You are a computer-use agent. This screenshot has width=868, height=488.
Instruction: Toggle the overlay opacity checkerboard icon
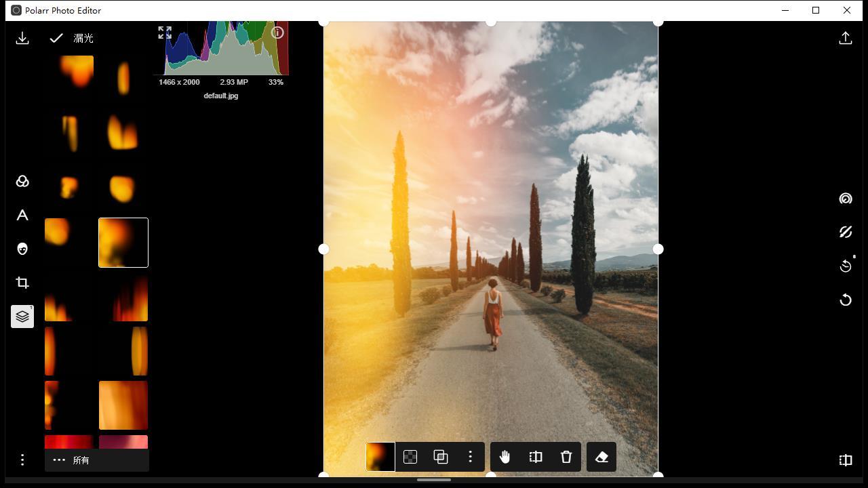point(410,457)
